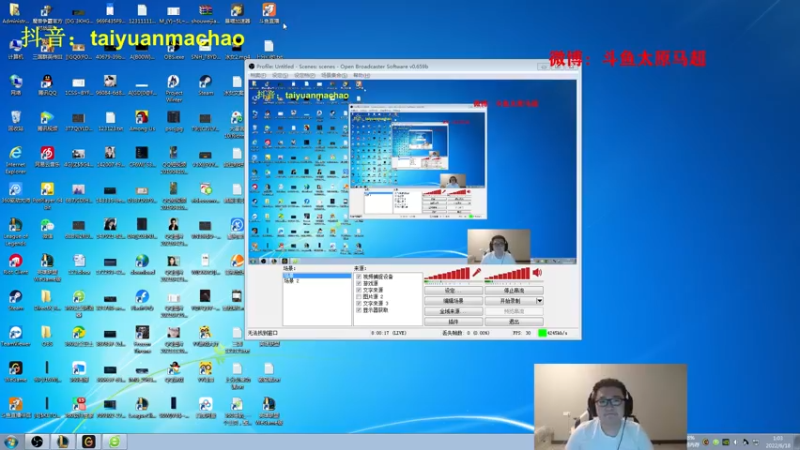Click the 全域来源... global sources button
800x450 pixels.
tap(453, 311)
